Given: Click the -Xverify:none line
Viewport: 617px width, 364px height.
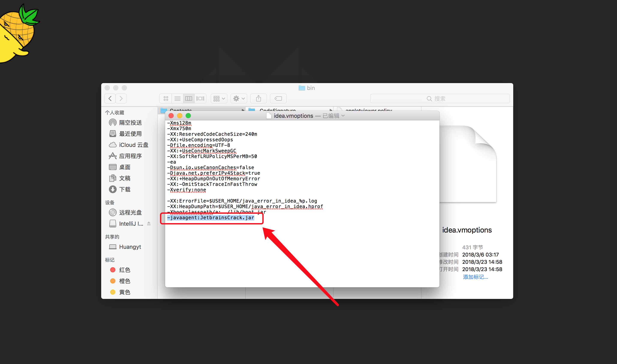Looking at the screenshot, I should click(187, 190).
